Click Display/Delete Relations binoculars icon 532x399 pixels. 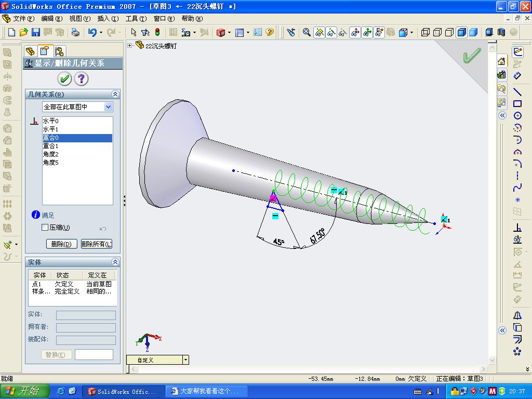point(517,240)
